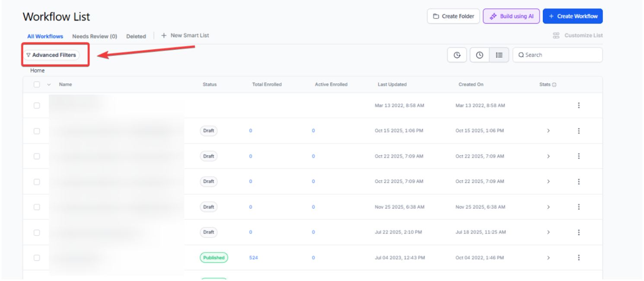The image size is (644, 281).
Task: Click the 524 total enrolled link
Action: click(254, 258)
